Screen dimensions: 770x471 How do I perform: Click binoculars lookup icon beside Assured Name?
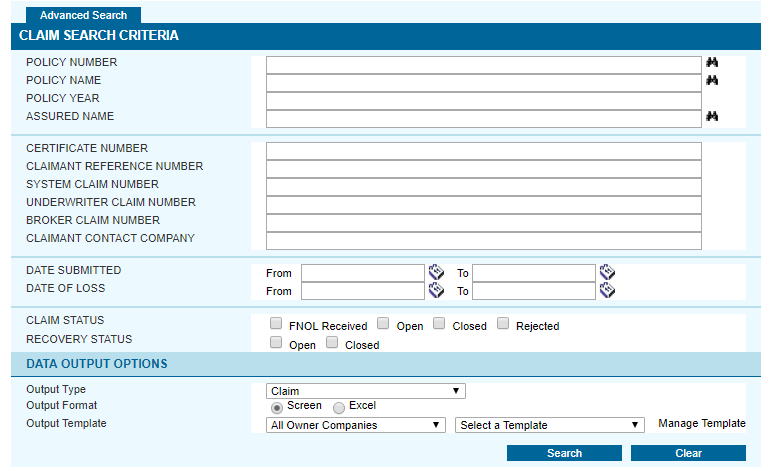click(712, 117)
